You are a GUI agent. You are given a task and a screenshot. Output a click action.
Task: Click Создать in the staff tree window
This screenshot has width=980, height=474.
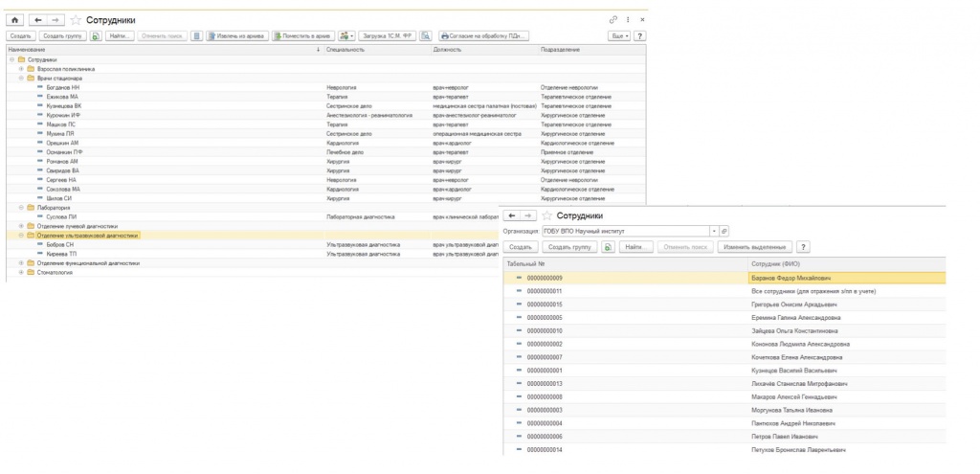click(x=21, y=36)
